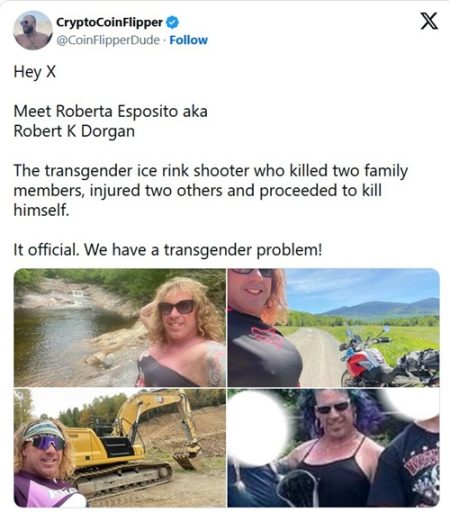Click the 'Hey X' line of the post

tap(35, 72)
